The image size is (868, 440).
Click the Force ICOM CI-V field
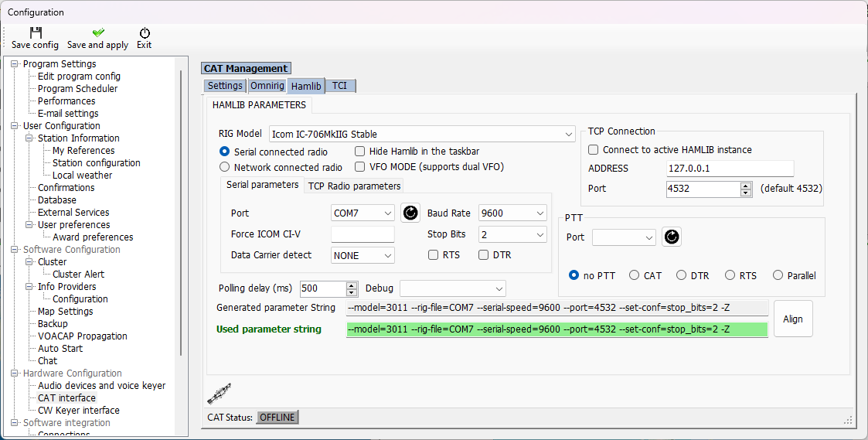363,234
